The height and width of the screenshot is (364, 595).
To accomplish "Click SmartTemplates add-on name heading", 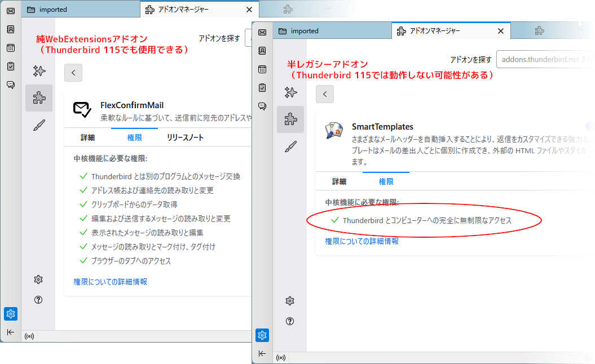I will coord(382,127).
